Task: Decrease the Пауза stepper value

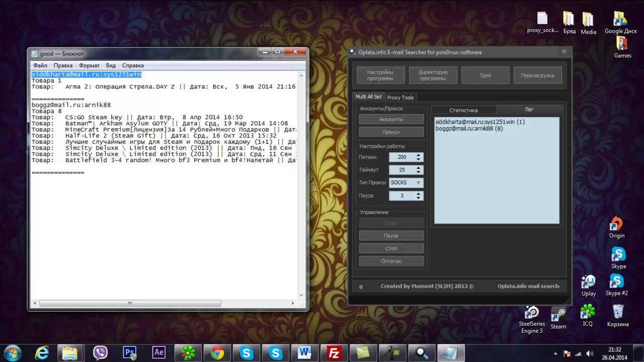Action: (x=418, y=198)
